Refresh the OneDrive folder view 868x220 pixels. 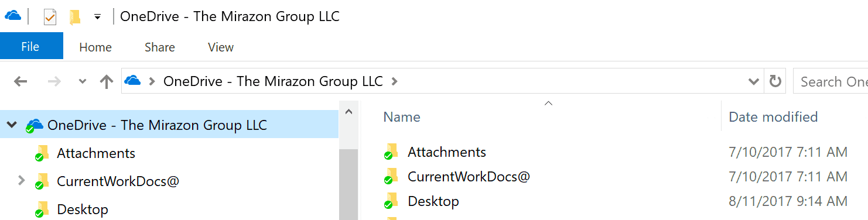775,81
